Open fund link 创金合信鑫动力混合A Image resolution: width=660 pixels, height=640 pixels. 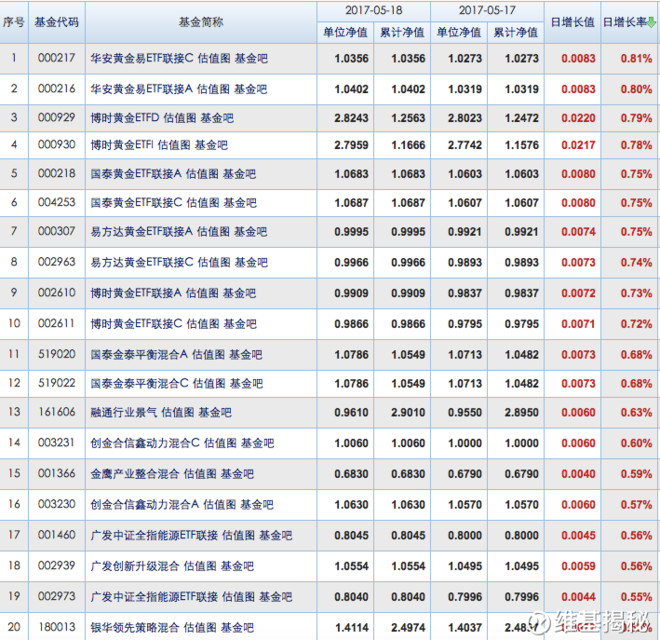144,504
